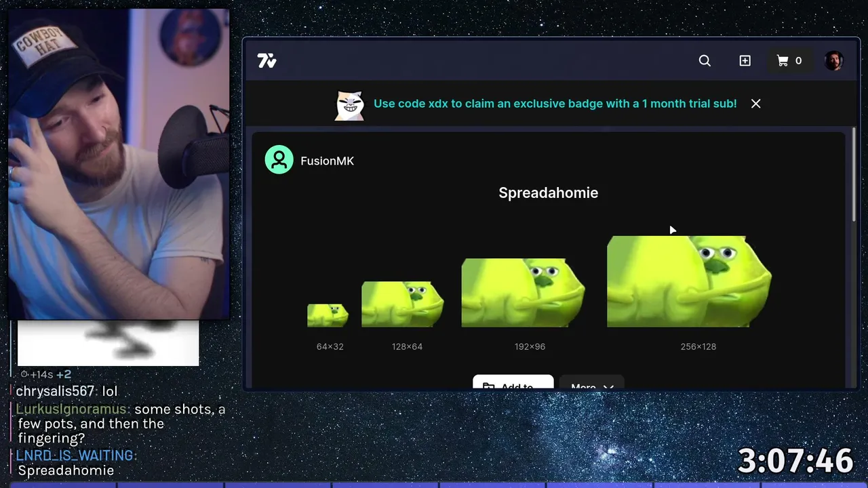Select the Spreadahomie emote title

(x=548, y=193)
